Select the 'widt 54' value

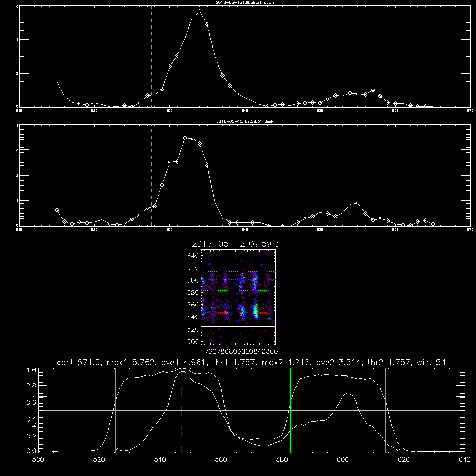[431, 362]
